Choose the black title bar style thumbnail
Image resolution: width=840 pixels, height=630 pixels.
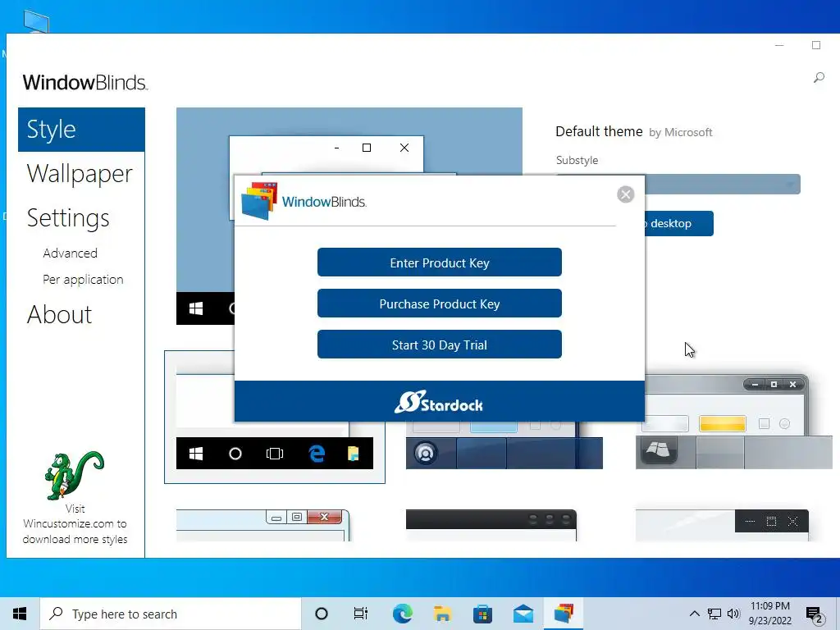coord(491,526)
